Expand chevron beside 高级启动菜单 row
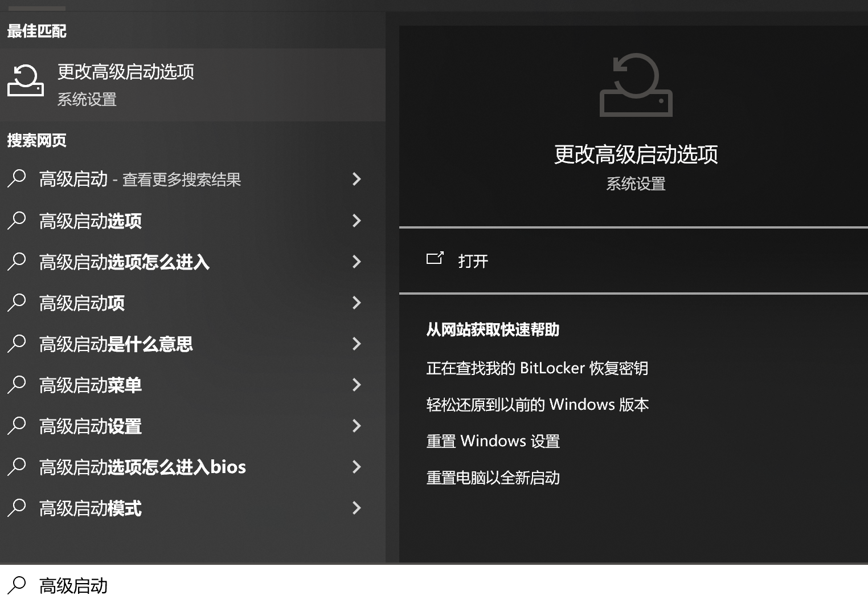Viewport: 868px width, 603px height. click(x=357, y=385)
